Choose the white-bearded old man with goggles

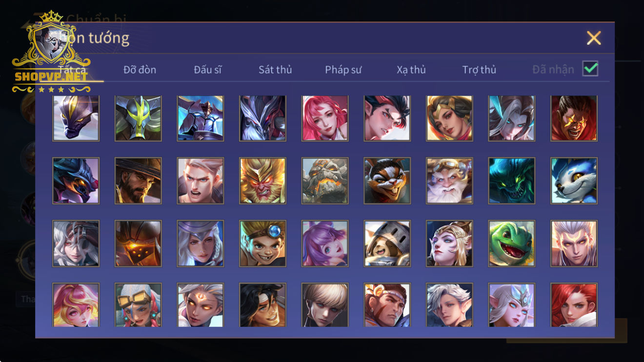pyautogui.click(x=449, y=181)
